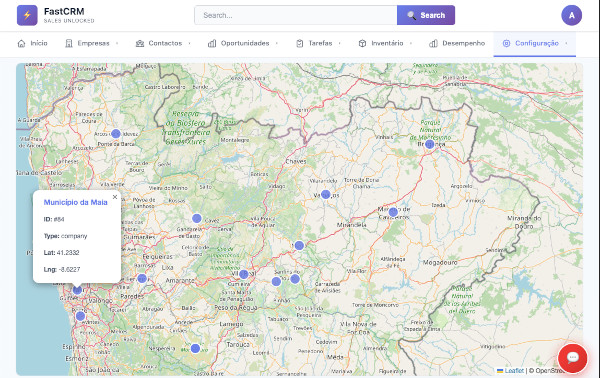Select the marker at Macedo de Cavaleiros
Image resolution: width=600 pixels, height=378 pixels.
[393, 212]
